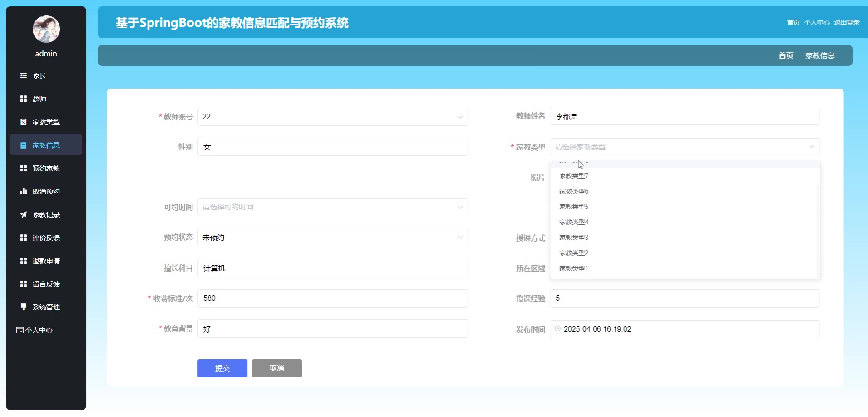Click the clock icon in 发布时间 field
Image resolution: width=868 pixels, height=417 pixels.
[x=558, y=329]
